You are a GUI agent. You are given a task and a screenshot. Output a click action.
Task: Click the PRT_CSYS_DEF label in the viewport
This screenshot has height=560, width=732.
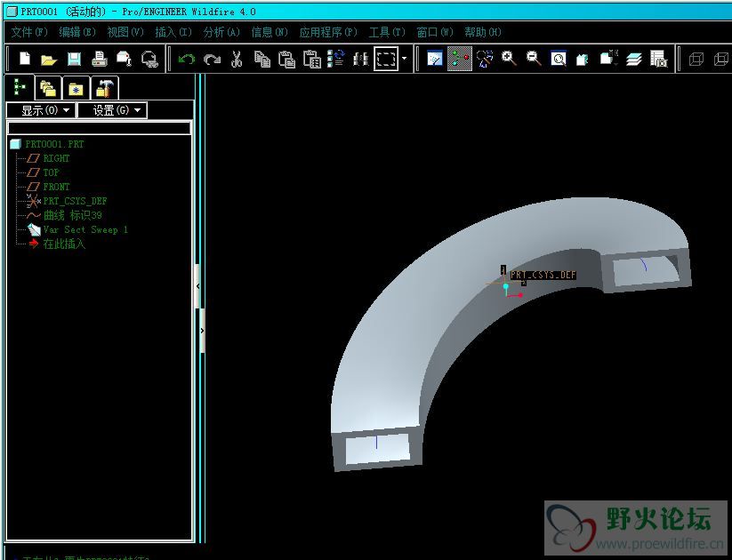[543, 275]
